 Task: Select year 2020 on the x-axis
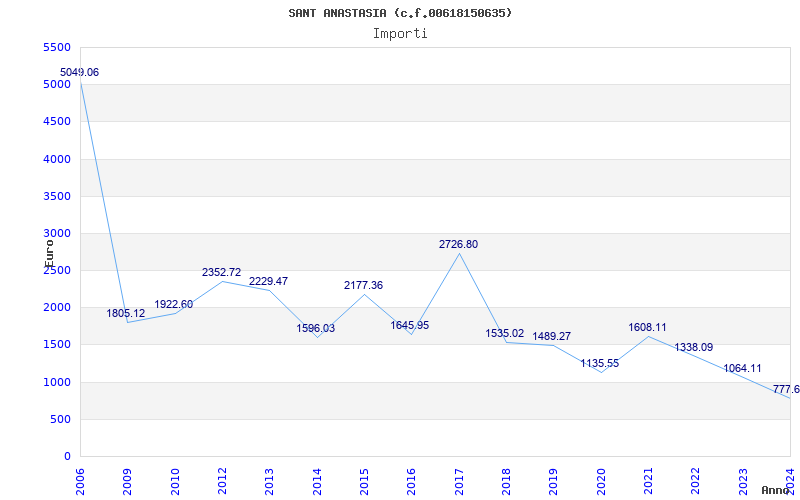601,480
